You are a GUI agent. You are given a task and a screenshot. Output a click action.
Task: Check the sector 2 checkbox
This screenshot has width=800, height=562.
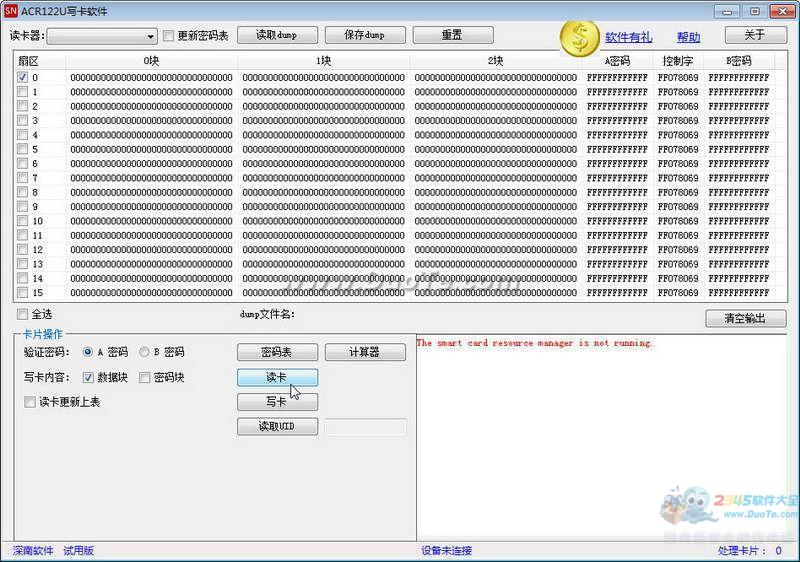pos(22,106)
